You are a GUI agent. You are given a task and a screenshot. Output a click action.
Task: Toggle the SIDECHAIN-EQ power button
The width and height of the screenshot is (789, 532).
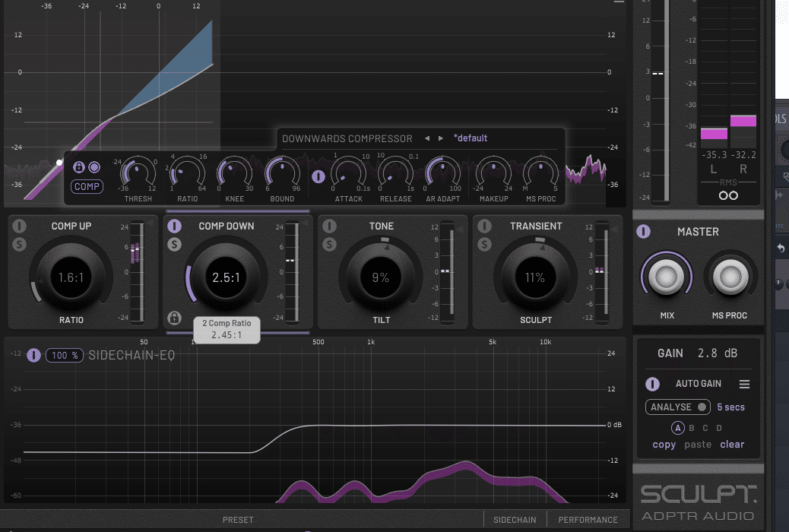point(33,356)
